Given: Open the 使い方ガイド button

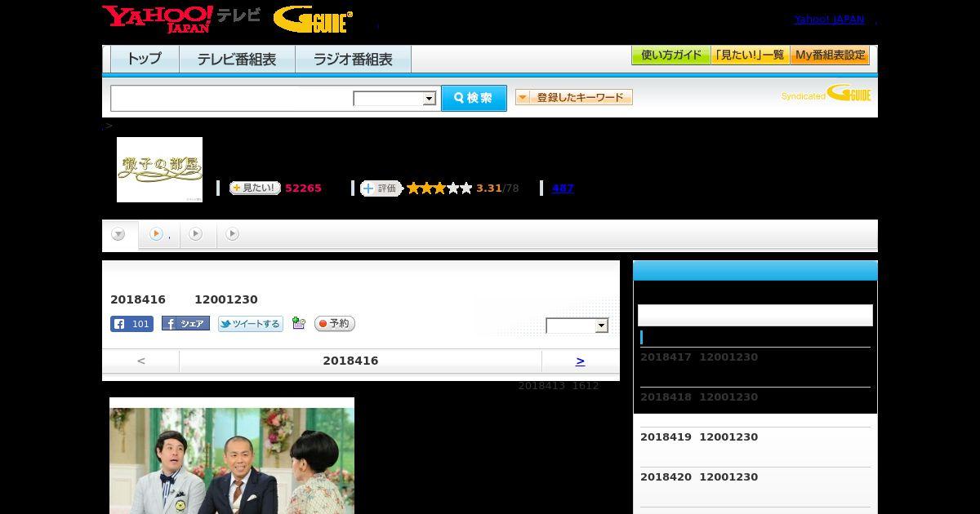Looking at the screenshot, I should pyautogui.click(x=670, y=55).
